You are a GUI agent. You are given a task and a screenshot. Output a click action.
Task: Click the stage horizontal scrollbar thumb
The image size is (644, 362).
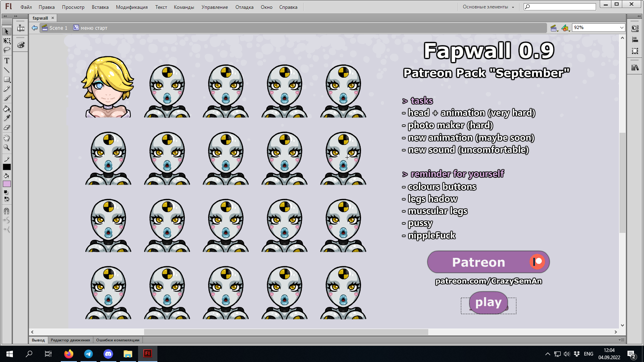pos(286,332)
